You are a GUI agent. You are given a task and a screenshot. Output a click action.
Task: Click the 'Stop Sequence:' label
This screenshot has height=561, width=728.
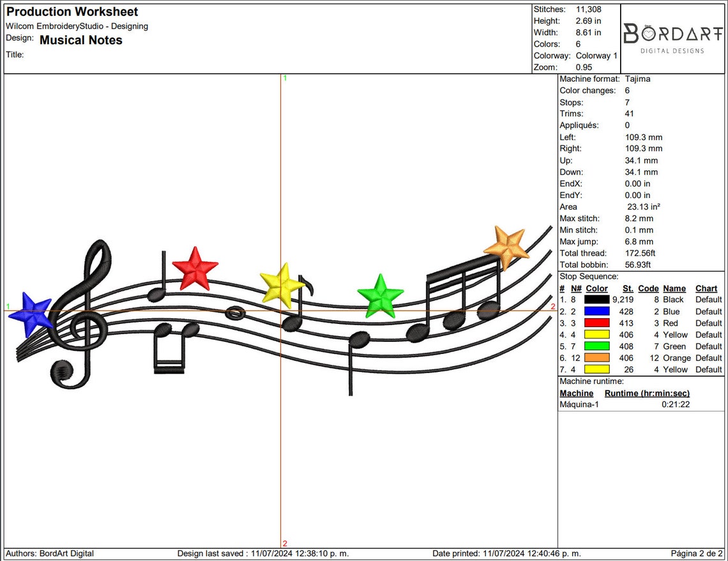(x=589, y=276)
